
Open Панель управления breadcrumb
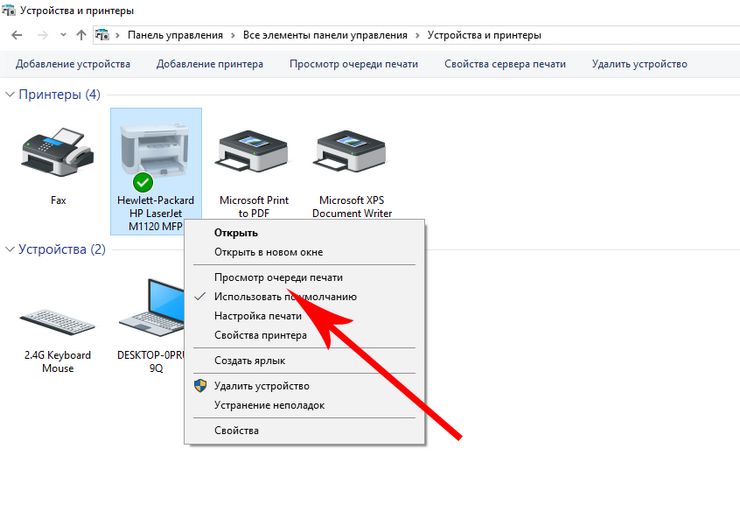[175, 35]
